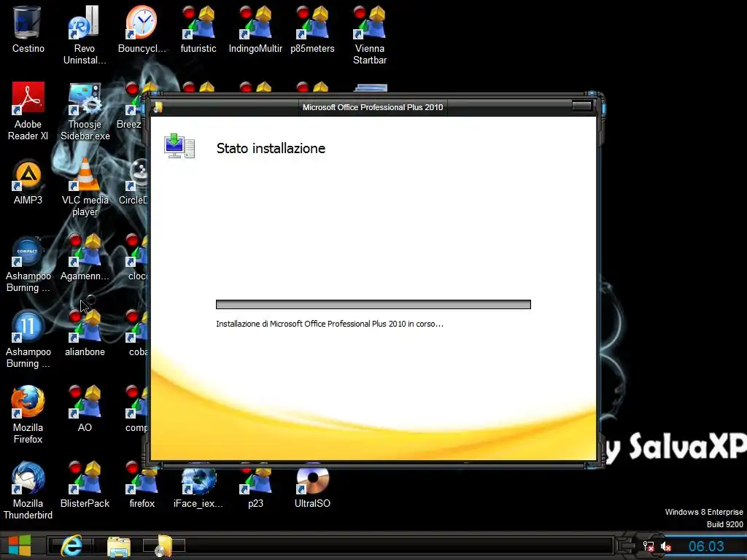
Task: Select the Agamemnon desktop shortcut
Action: 85,257
